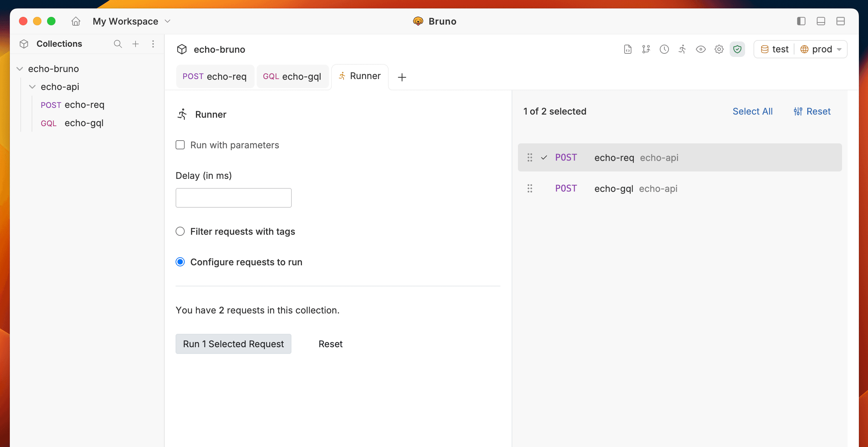Click the Select All link

[752, 111]
